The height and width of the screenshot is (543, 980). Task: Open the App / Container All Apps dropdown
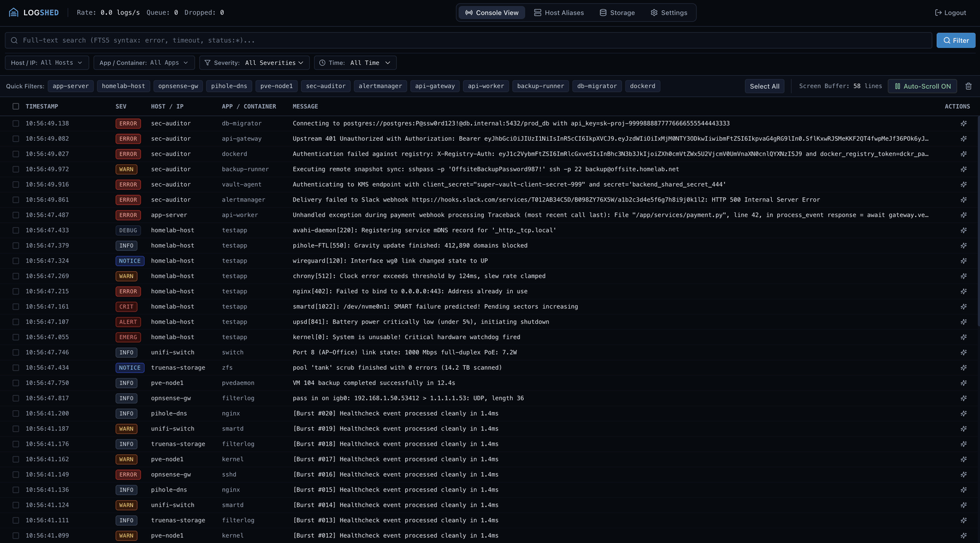click(144, 63)
